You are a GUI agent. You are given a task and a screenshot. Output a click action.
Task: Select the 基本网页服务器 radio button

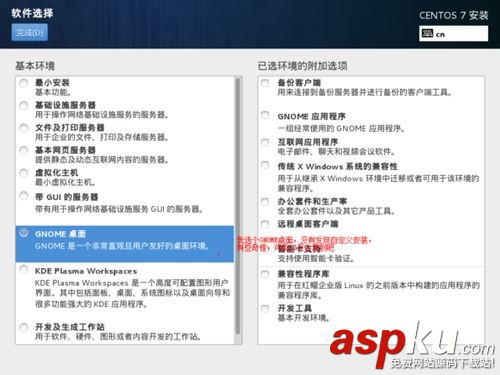coord(24,151)
